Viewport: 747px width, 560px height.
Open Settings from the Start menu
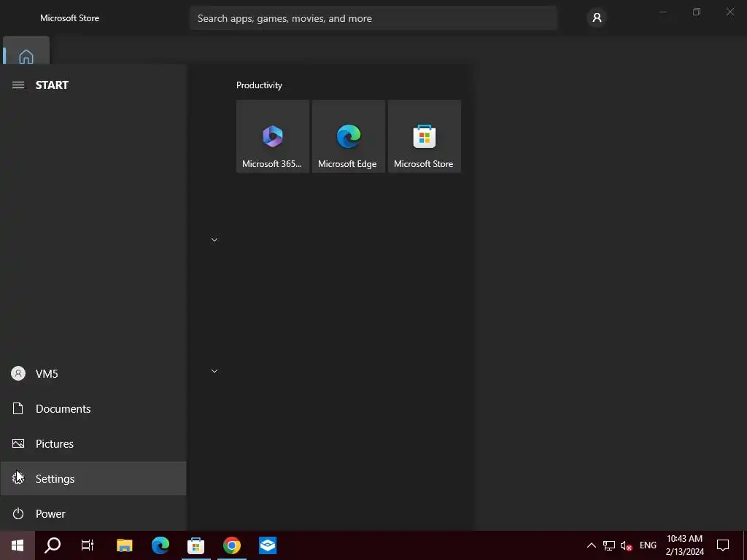coord(93,478)
